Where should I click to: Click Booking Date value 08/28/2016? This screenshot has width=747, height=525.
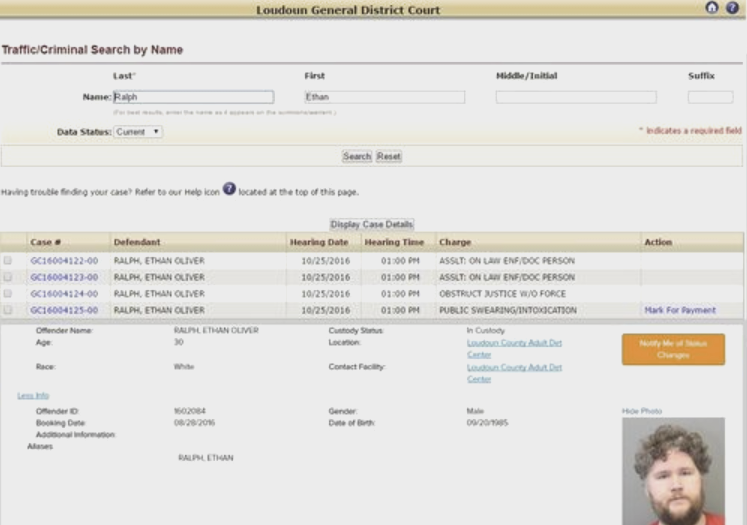click(194, 423)
